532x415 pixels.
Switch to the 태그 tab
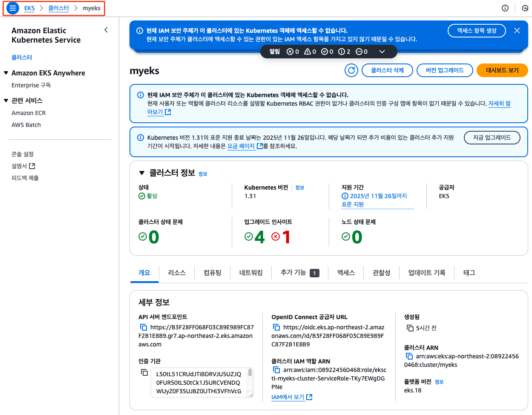[x=469, y=273]
